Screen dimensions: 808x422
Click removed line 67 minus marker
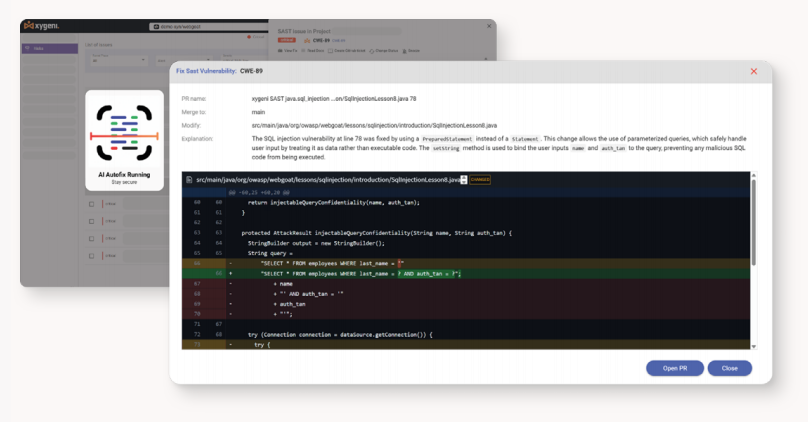click(231, 283)
